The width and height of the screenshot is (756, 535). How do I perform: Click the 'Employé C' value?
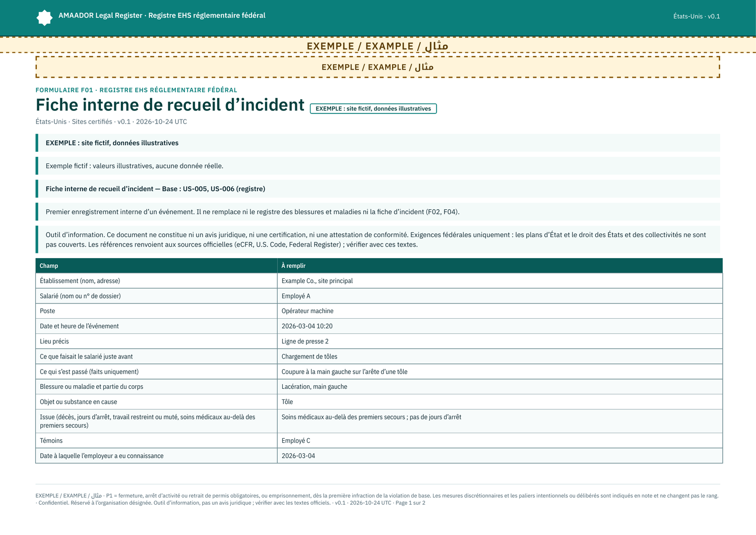[x=500, y=441]
